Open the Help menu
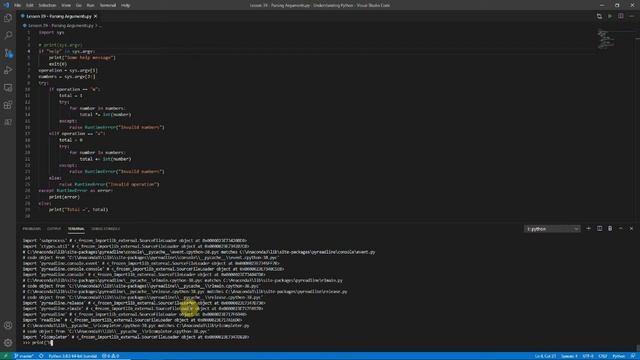The height and width of the screenshot is (360, 640). tap(125, 5)
